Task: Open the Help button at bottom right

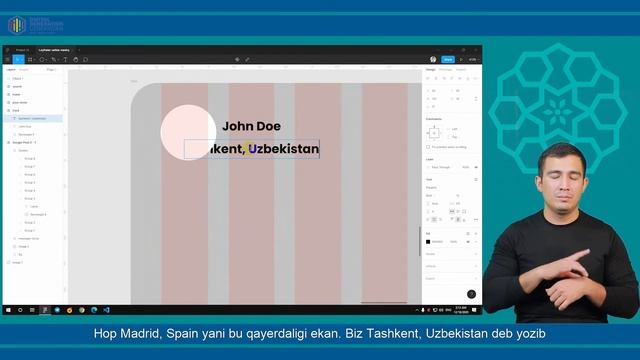Action: (x=471, y=294)
